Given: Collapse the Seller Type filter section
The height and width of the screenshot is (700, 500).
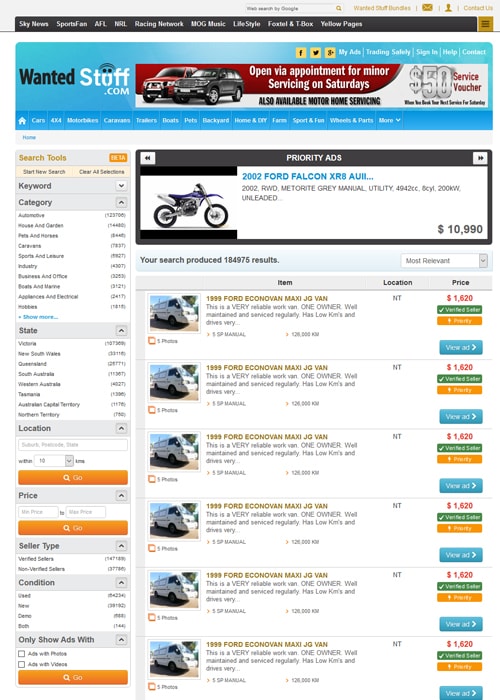Looking at the screenshot, I should [x=121, y=546].
